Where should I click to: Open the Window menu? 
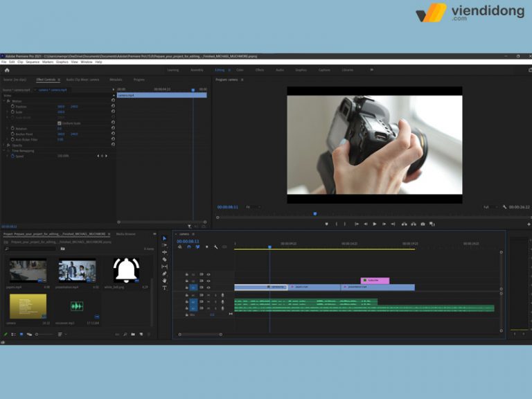(87, 62)
